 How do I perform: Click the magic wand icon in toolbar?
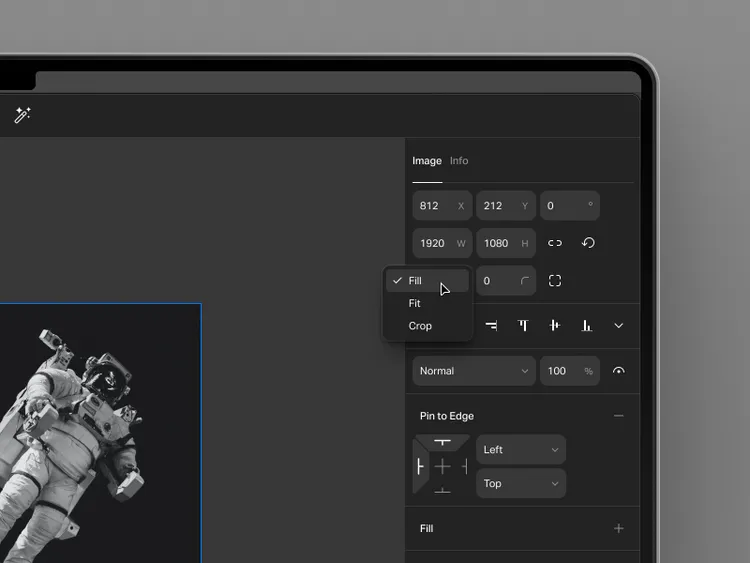point(22,115)
